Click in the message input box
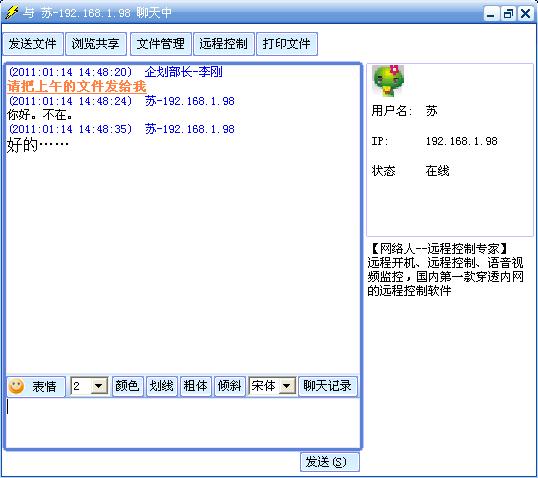This screenshot has height=478, width=538. point(183,423)
